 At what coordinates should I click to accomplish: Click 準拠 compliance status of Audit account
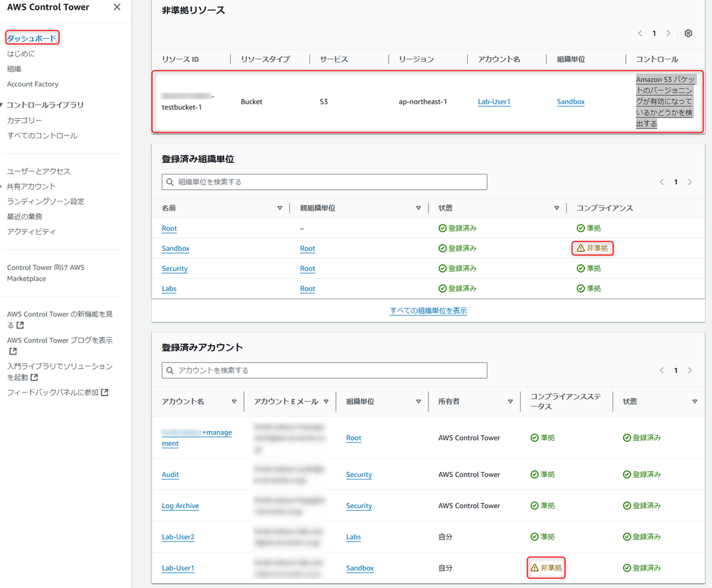pyautogui.click(x=542, y=475)
